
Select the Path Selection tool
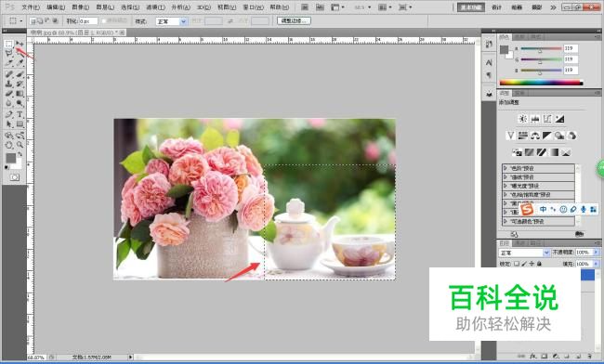(x=8, y=123)
